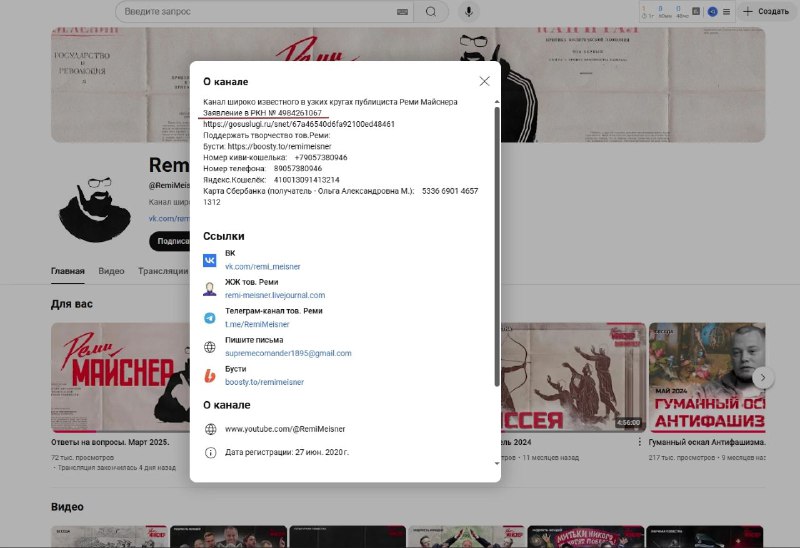Click Бусти: https://boosty.to/remimeisner description line
The width and height of the screenshot is (800, 548).
[x=267, y=146]
